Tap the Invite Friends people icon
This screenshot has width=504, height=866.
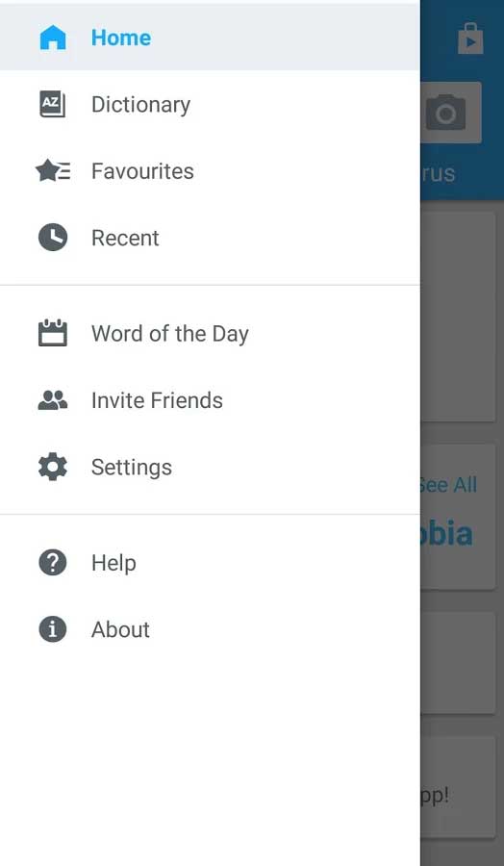click(53, 400)
